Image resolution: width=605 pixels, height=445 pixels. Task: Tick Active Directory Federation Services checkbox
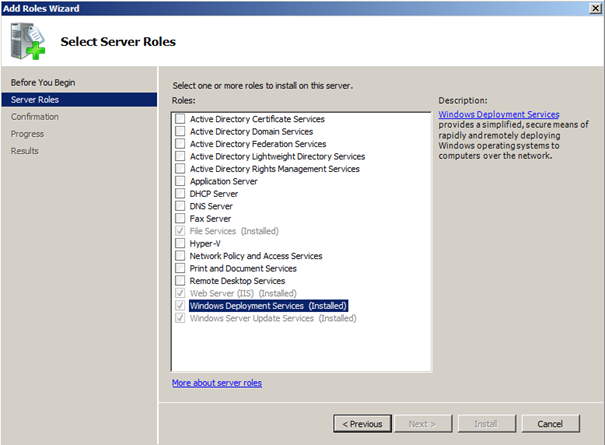click(180, 144)
